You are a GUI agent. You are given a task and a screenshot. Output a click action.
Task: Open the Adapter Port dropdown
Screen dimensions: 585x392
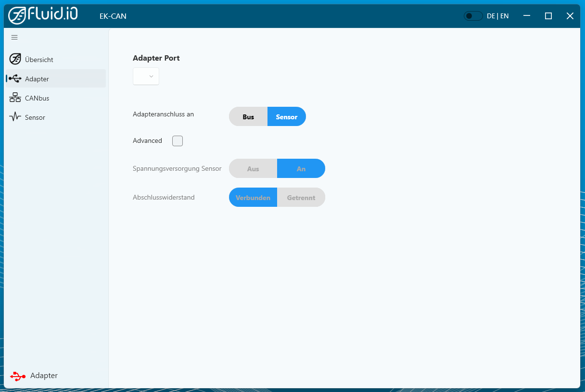[x=146, y=76]
